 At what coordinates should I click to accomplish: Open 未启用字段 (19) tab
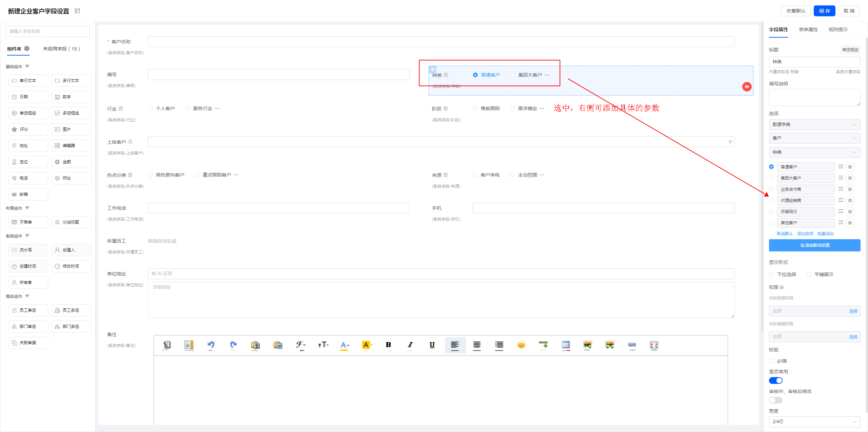coord(61,49)
